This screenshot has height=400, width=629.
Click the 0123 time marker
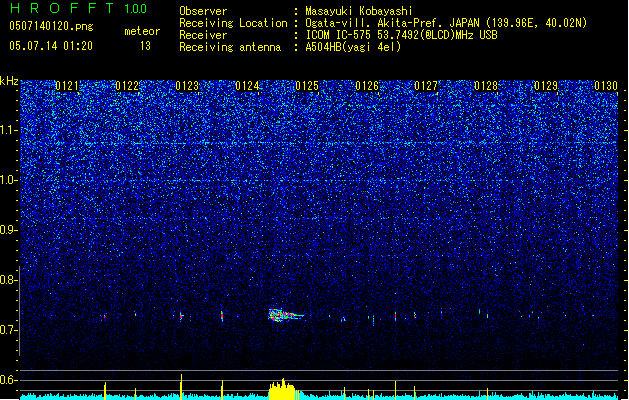click(x=187, y=86)
